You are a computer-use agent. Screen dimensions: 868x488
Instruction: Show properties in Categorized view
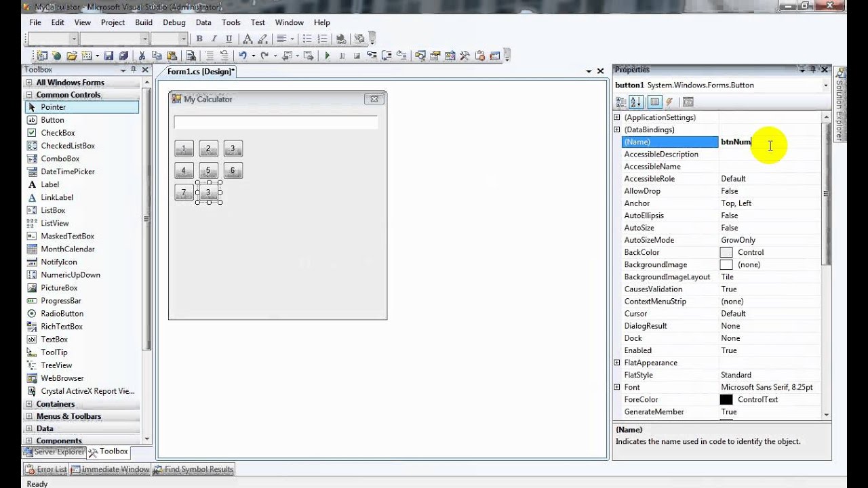[620, 102]
